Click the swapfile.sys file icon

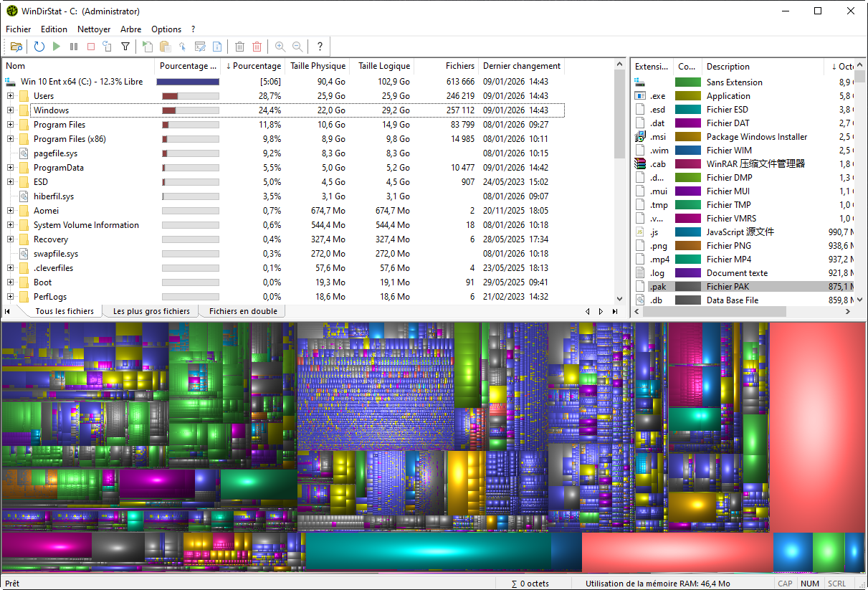pos(24,254)
